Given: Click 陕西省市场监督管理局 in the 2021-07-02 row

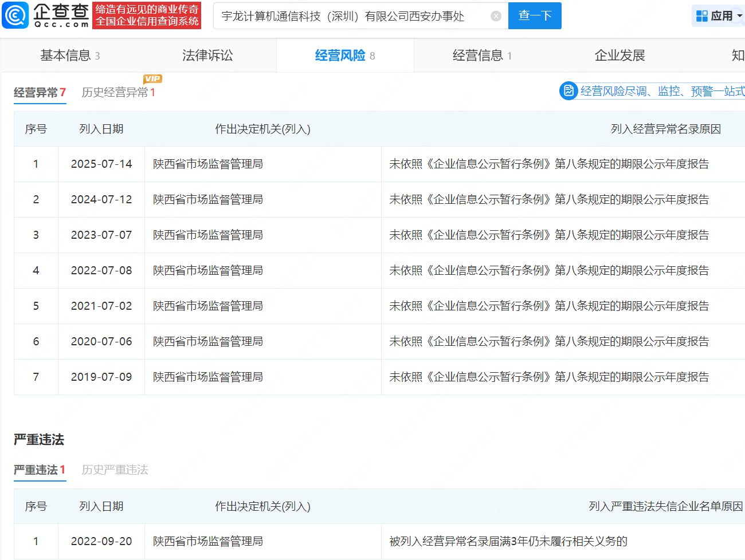Looking at the screenshot, I should (x=208, y=306).
